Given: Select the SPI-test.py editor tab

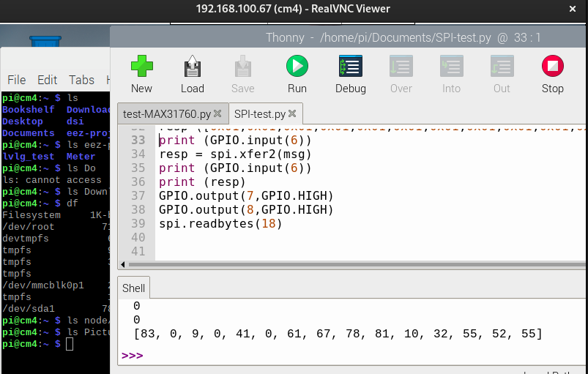Looking at the screenshot, I should (259, 114).
